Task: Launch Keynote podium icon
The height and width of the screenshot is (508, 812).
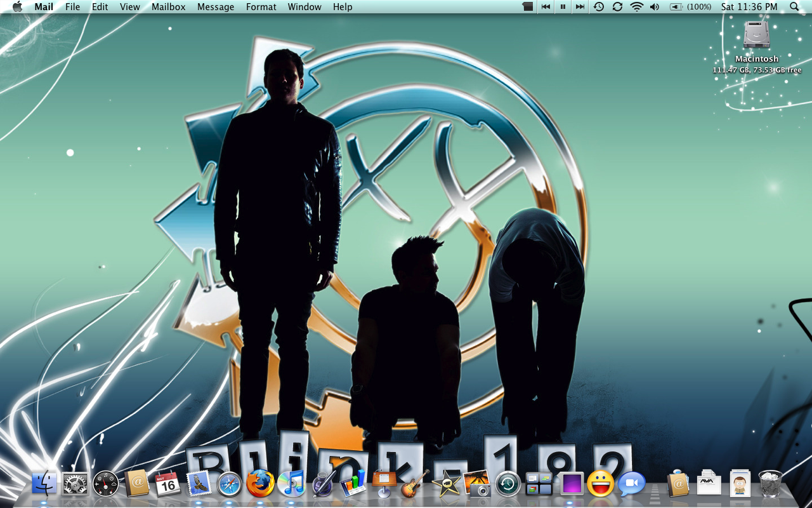Action: pos(384,484)
